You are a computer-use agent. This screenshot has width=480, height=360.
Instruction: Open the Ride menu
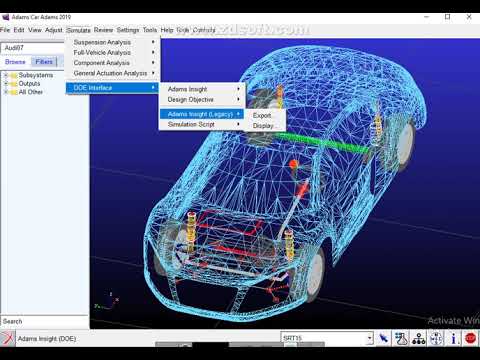(x=183, y=30)
